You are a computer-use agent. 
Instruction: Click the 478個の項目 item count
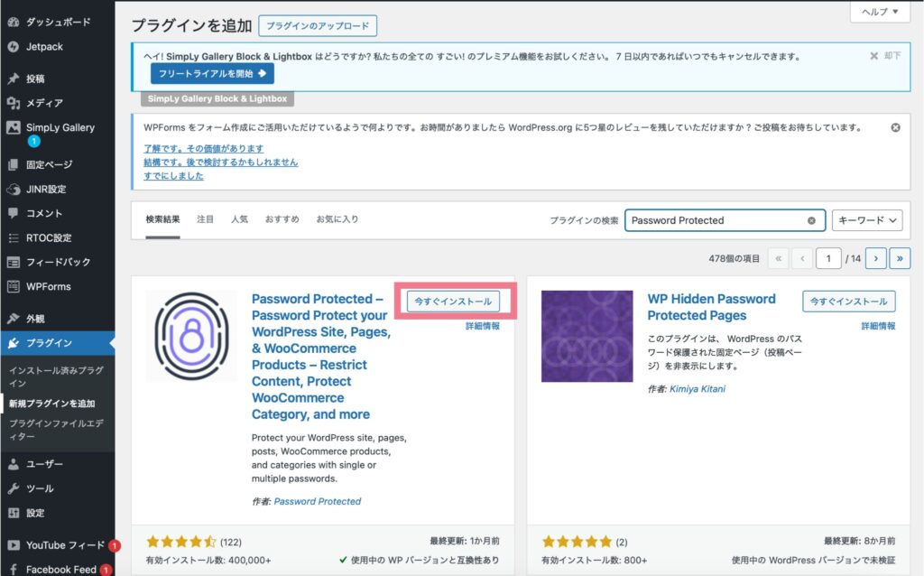[735, 258]
